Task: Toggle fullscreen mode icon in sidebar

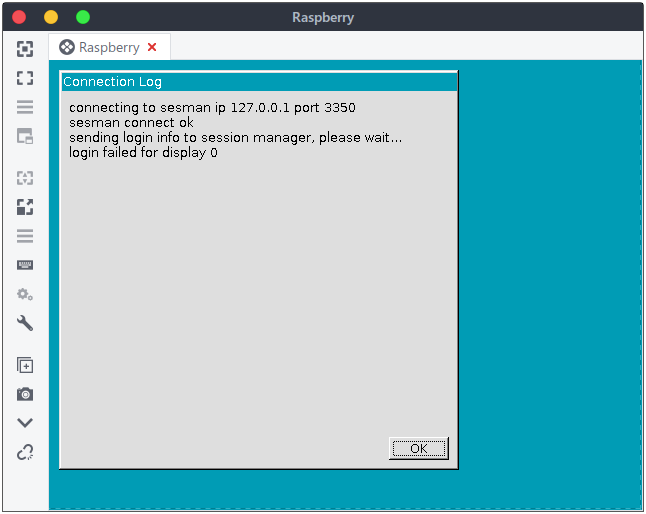Action: [25, 78]
